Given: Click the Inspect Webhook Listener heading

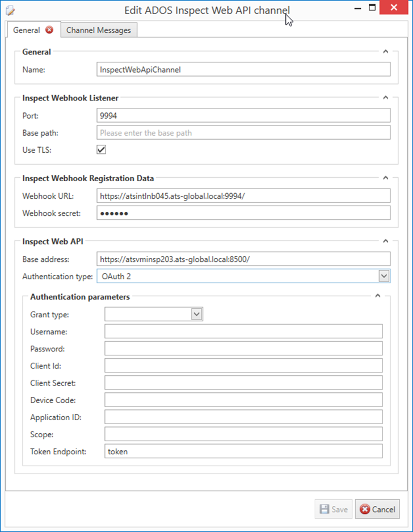Looking at the screenshot, I should point(70,98).
